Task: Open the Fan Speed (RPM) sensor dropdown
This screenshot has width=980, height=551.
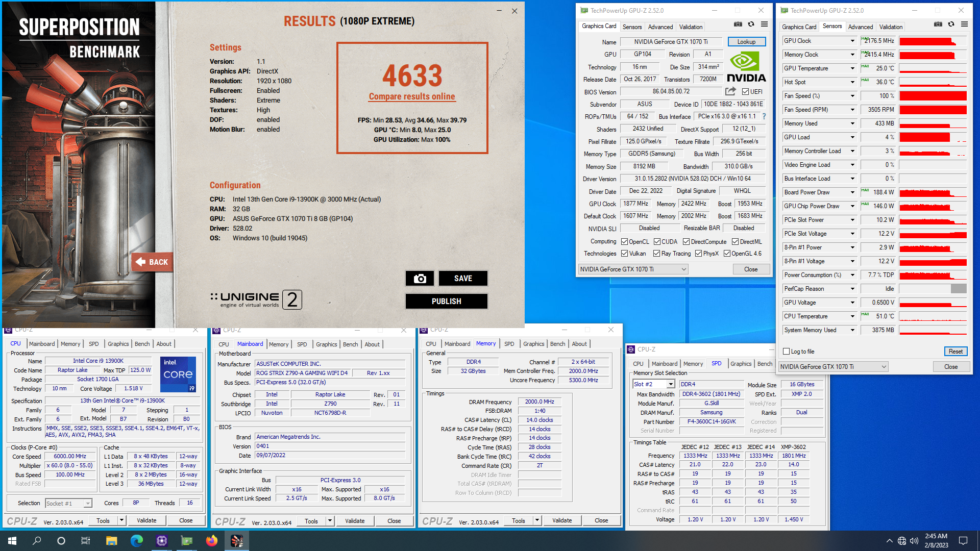Action: click(x=852, y=110)
